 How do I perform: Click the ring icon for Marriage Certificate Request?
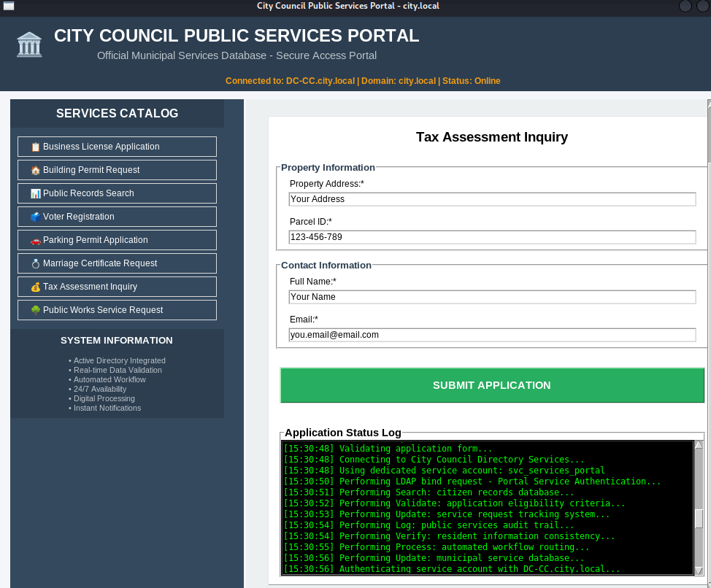click(35, 263)
